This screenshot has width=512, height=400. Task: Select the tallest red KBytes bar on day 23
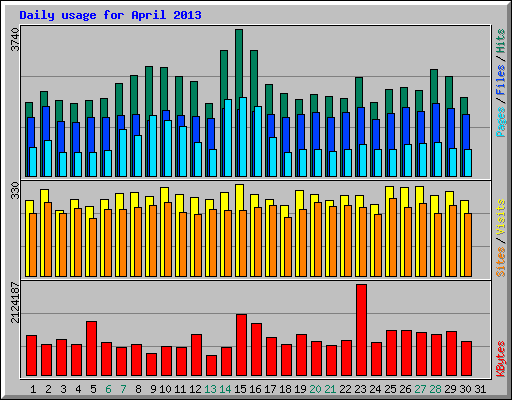click(361, 330)
